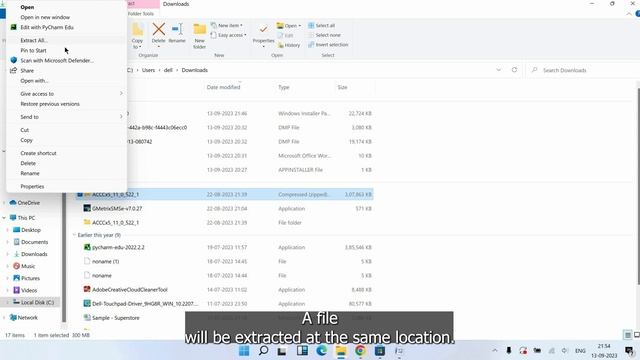Select the ACCCx5_11_0_522_1 file folder

[x=224, y=222]
